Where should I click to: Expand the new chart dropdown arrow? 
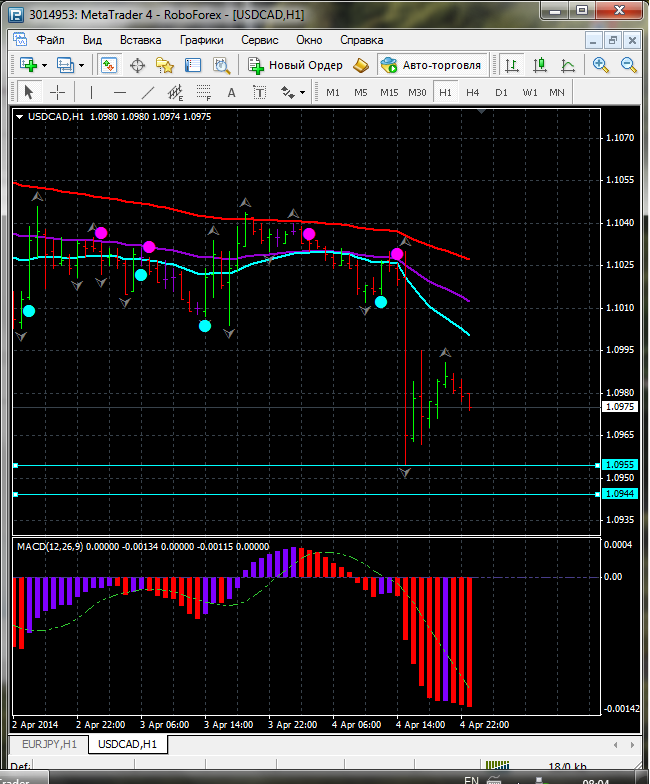pyautogui.click(x=45, y=65)
